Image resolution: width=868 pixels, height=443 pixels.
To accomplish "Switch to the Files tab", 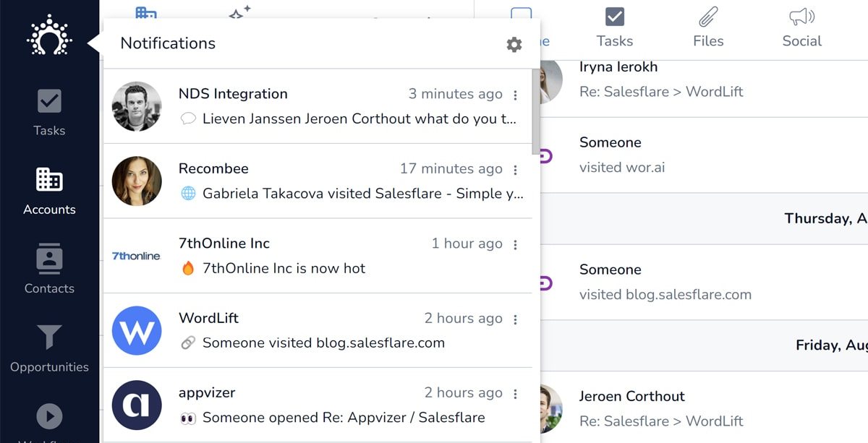I will pyautogui.click(x=708, y=29).
